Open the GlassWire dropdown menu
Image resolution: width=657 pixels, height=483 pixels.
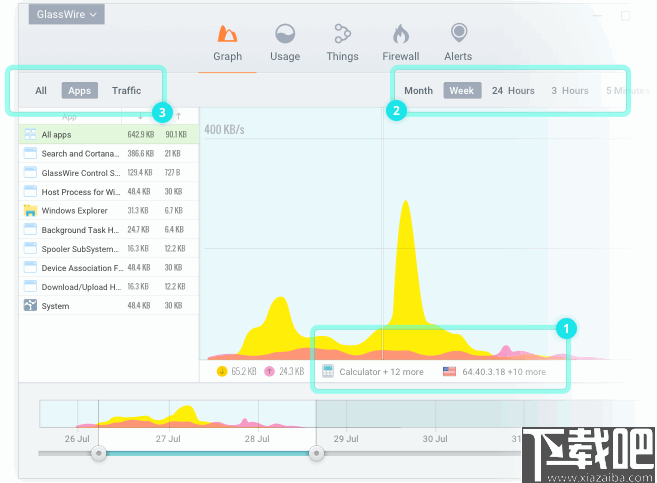click(x=67, y=15)
